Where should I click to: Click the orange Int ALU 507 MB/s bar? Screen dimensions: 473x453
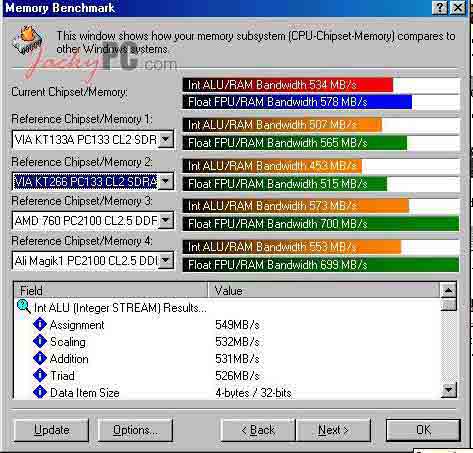282,125
